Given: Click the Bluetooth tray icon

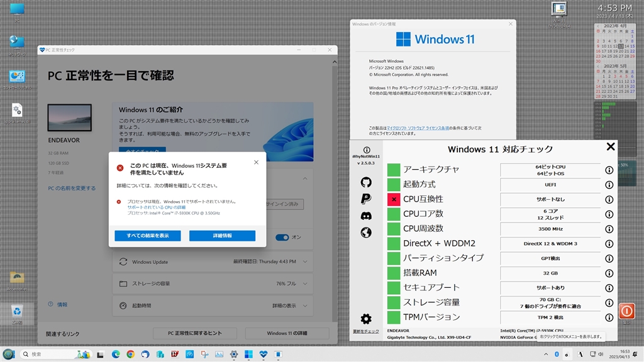Looking at the screenshot, I should point(557,354).
